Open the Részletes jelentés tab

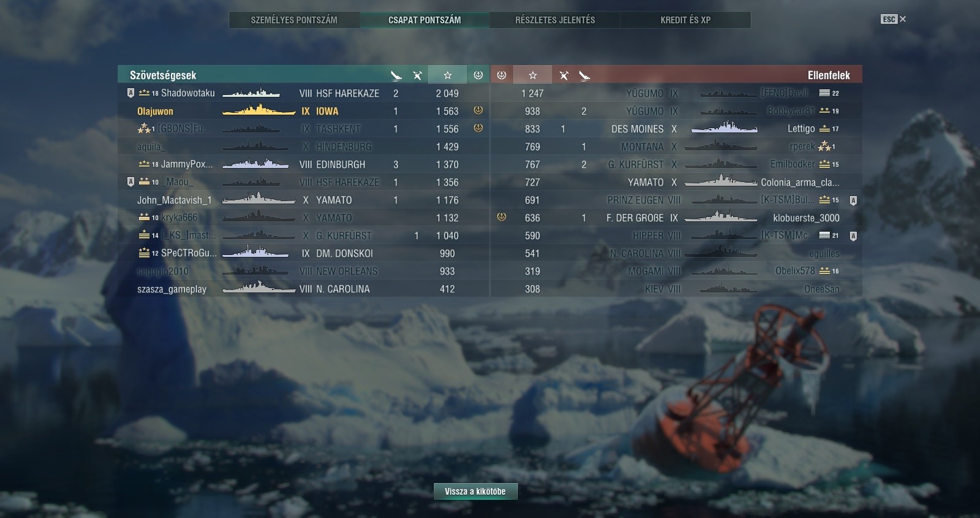click(555, 20)
